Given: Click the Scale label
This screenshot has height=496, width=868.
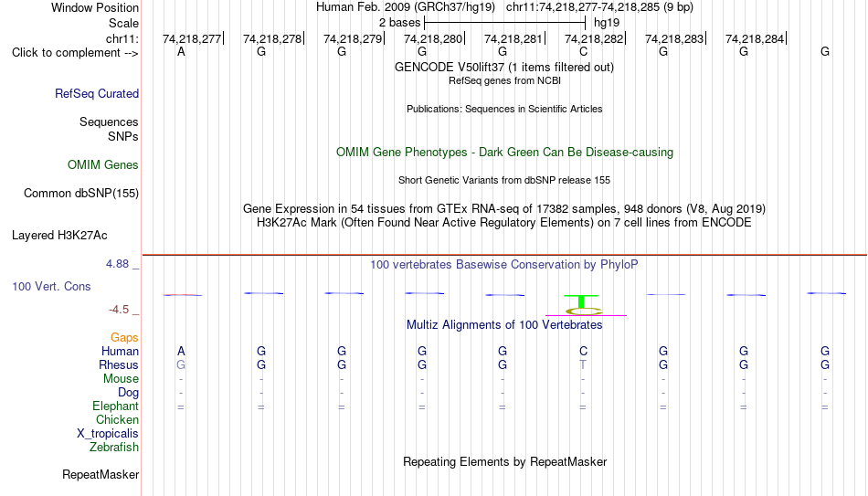Looking at the screenshot, I should pyautogui.click(x=123, y=23).
